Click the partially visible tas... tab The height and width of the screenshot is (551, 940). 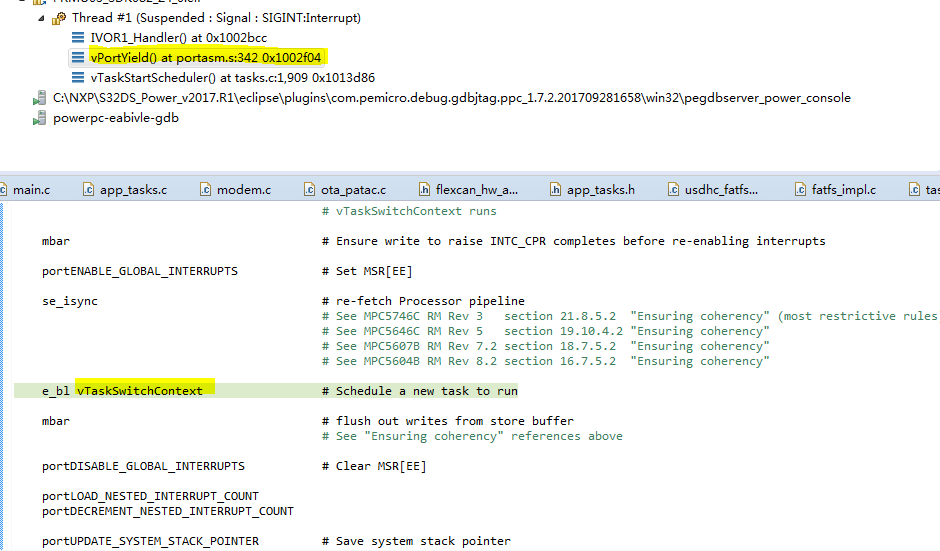pyautogui.click(x=926, y=190)
